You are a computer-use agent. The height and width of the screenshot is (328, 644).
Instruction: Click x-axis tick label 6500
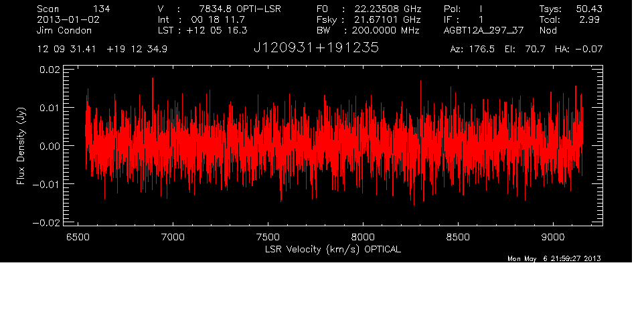point(78,237)
